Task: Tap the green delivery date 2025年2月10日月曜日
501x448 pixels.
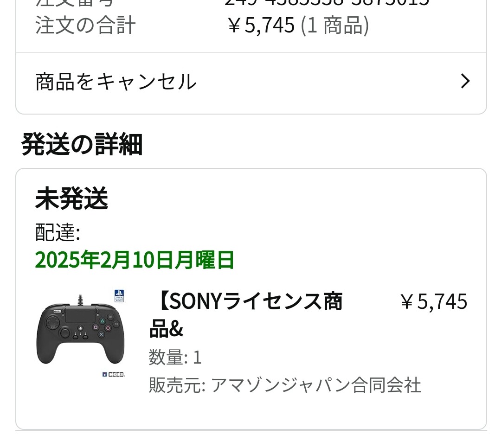Action: click(x=135, y=260)
